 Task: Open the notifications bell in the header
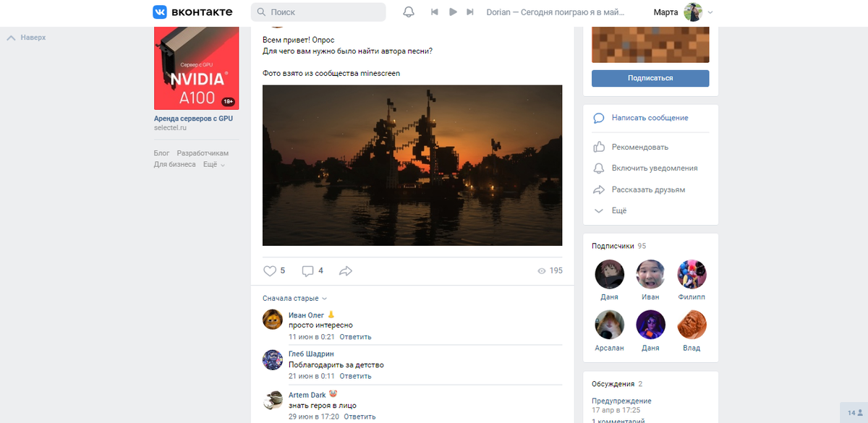pos(409,12)
